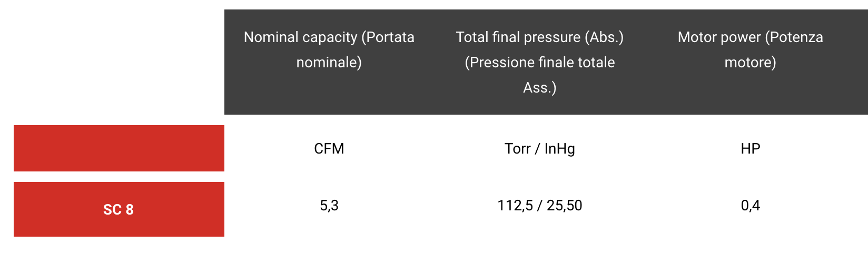Select the "Torr" unit text
The width and height of the screenshot is (868, 264).
point(517,149)
